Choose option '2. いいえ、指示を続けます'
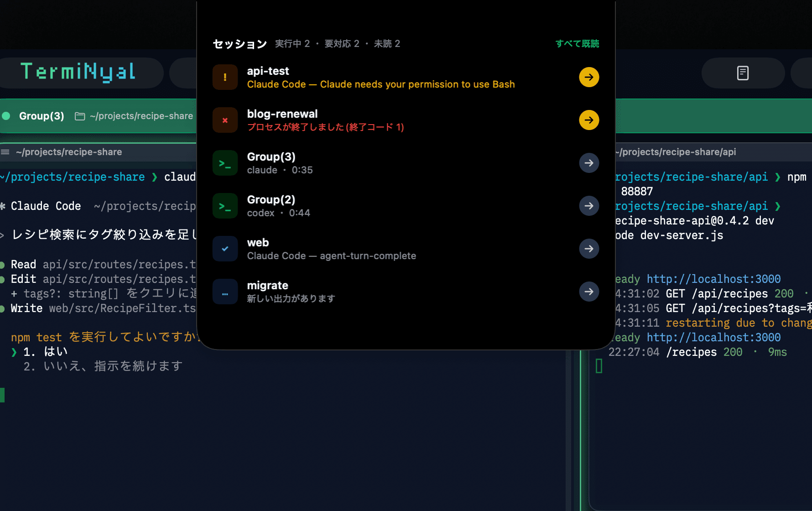Viewport: 812px width, 511px height. click(103, 366)
